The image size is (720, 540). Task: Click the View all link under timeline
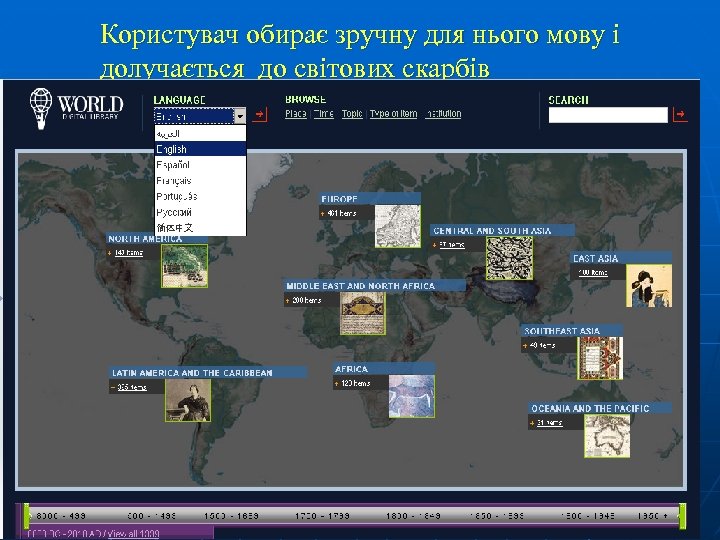click(x=133, y=534)
